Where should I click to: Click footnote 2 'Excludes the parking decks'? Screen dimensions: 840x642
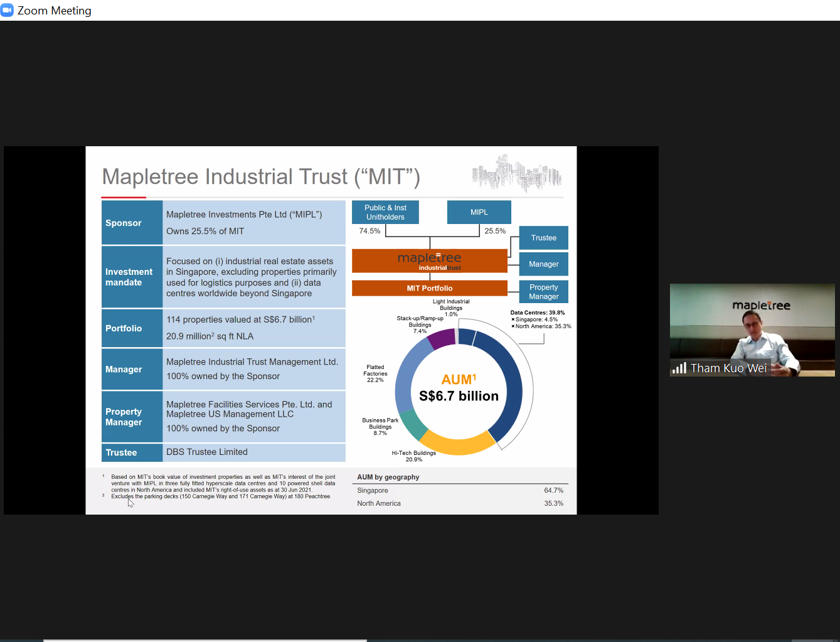221,496
